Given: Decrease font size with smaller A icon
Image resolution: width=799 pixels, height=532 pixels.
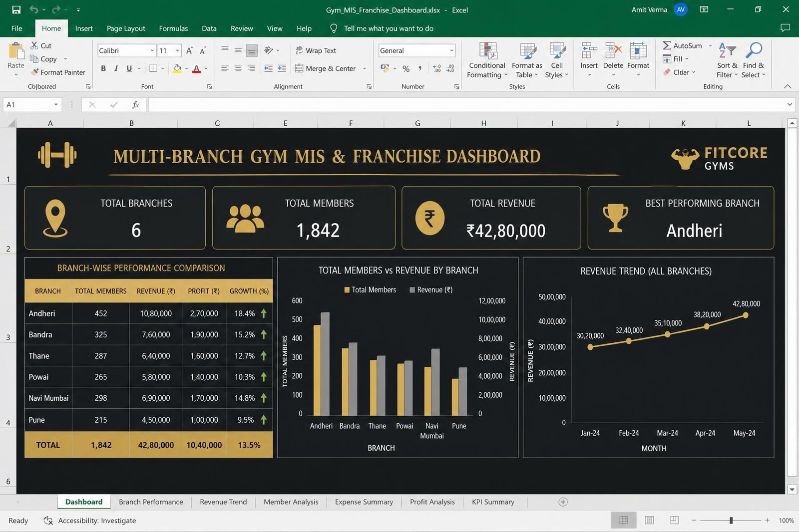Looking at the screenshot, I should coord(202,50).
